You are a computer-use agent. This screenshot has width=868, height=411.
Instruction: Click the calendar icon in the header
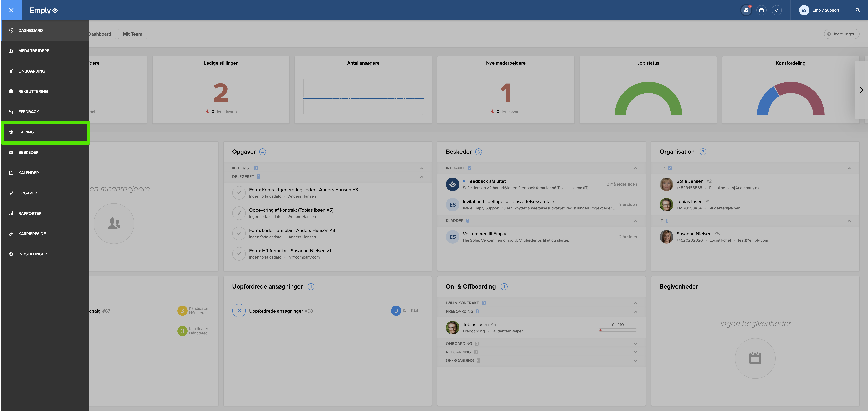(x=761, y=10)
